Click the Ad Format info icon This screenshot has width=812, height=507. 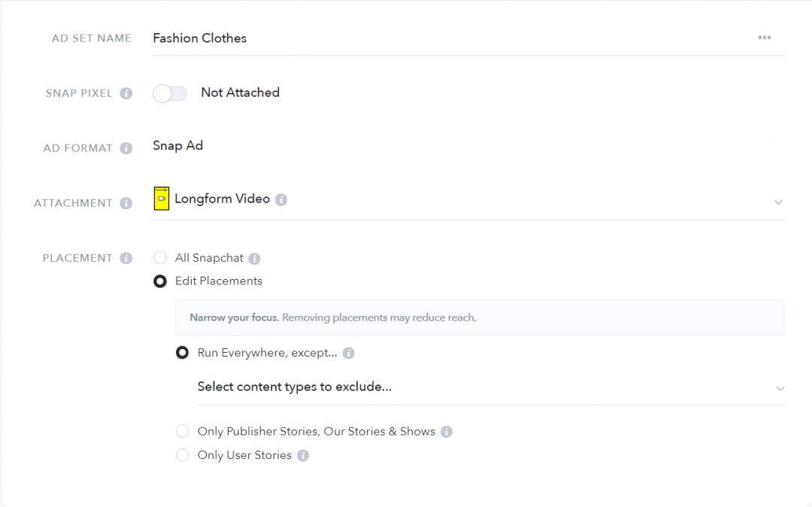pos(126,148)
